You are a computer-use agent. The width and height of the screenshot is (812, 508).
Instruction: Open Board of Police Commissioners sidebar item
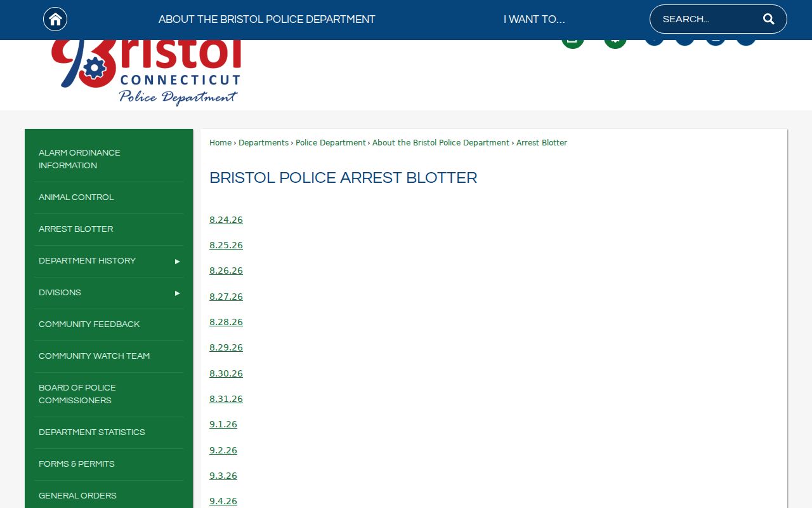[108, 394]
